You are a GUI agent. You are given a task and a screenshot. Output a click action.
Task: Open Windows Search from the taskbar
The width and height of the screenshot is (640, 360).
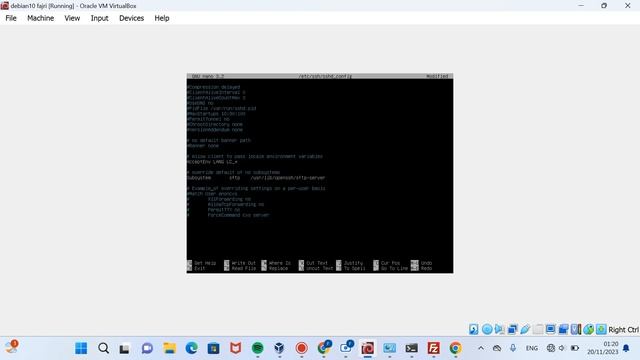pos(103,348)
